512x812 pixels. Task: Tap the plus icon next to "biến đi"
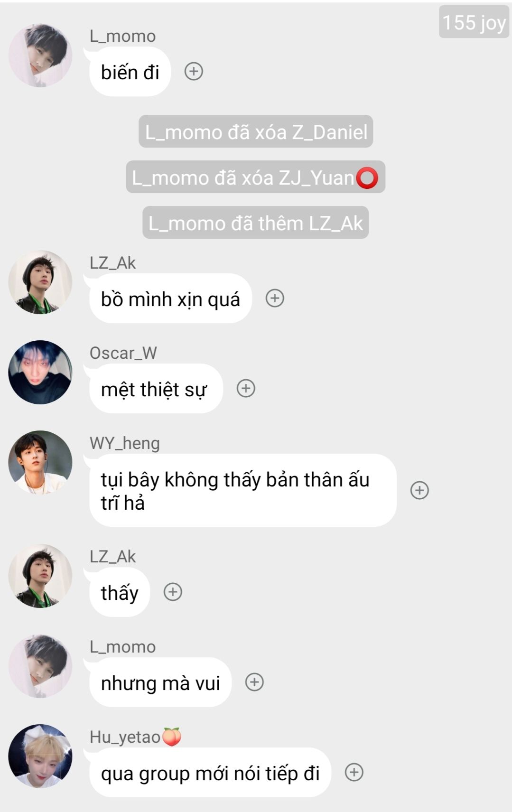tap(194, 72)
